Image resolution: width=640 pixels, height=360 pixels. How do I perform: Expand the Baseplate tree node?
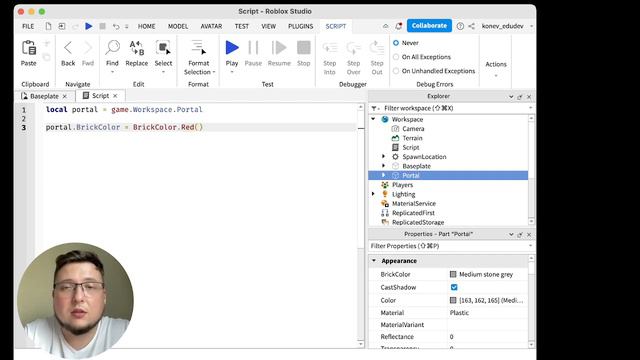383,166
